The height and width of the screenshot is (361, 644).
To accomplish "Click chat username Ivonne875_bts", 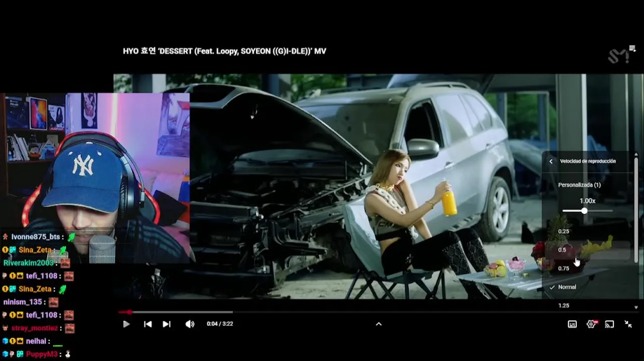I will (35, 237).
